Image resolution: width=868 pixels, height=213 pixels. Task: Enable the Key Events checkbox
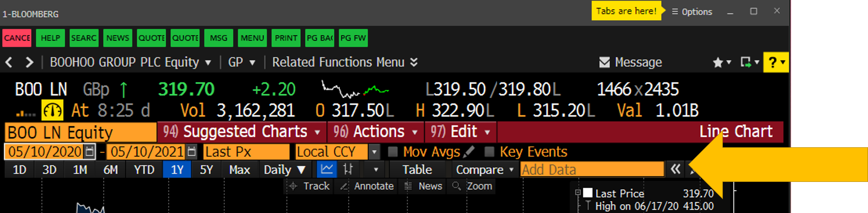click(489, 152)
